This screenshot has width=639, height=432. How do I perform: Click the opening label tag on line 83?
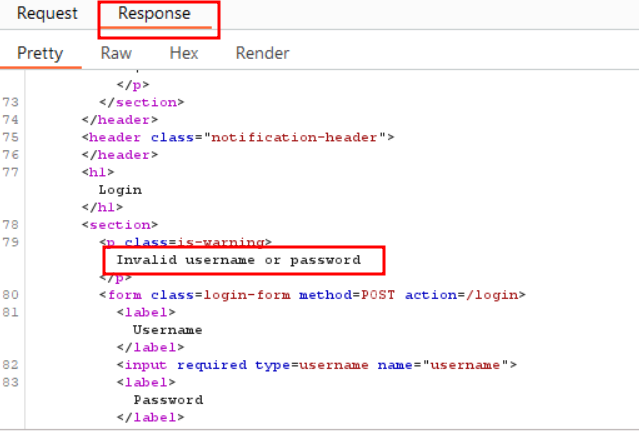pos(146,382)
